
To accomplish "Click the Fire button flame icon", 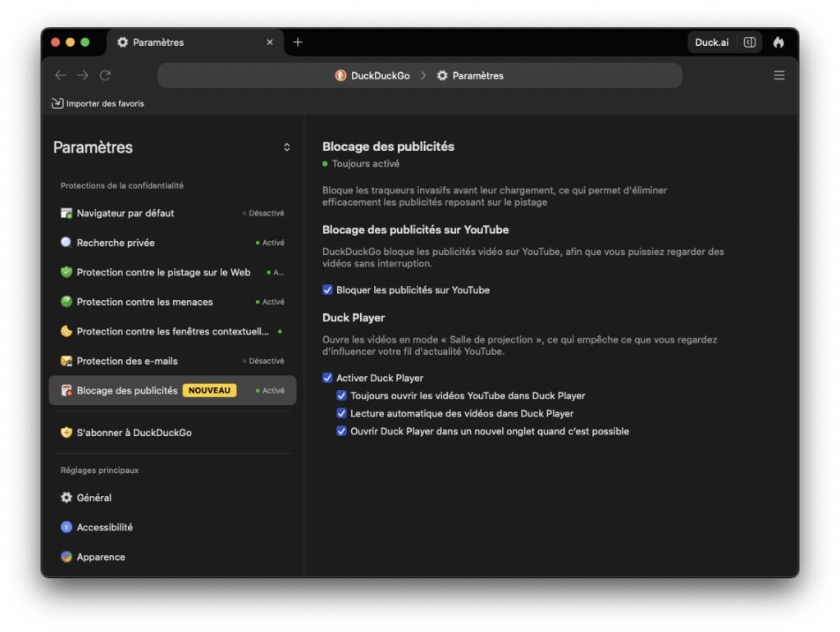I will [778, 43].
